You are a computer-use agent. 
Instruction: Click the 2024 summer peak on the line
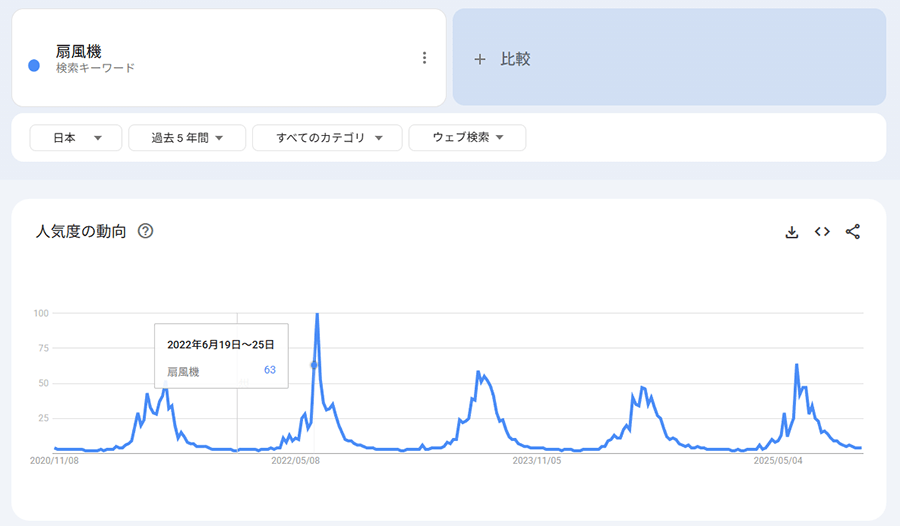tap(642, 387)
